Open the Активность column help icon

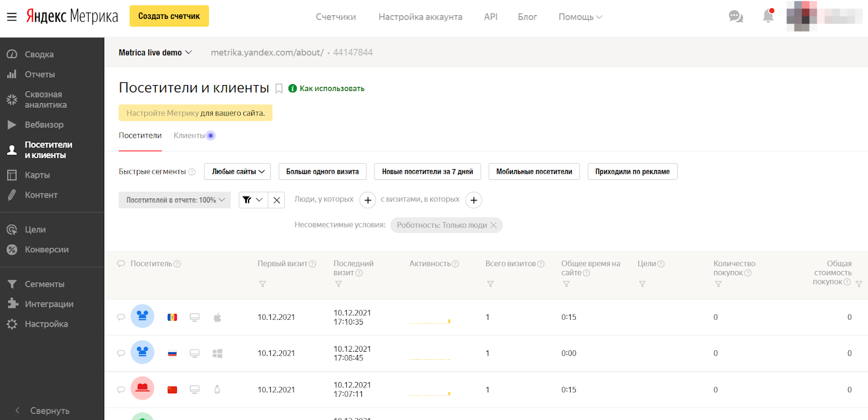tap(455, 264)
